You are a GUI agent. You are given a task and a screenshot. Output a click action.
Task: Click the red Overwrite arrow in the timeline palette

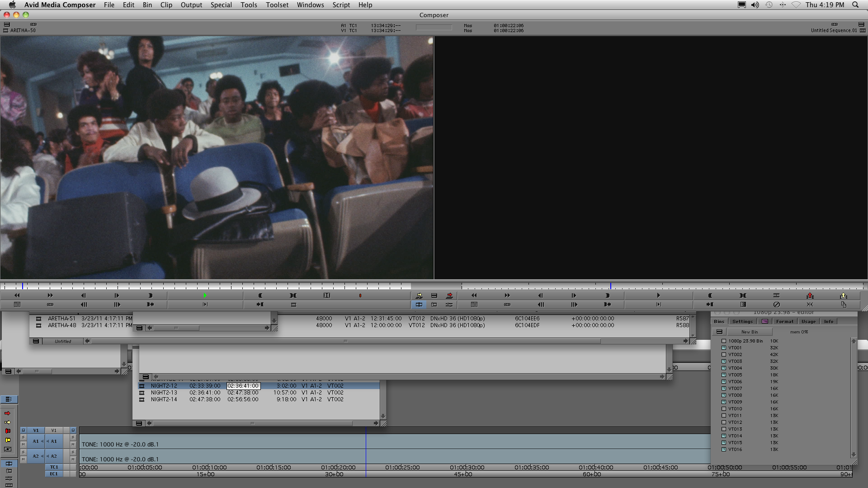[x=8, y=413]
